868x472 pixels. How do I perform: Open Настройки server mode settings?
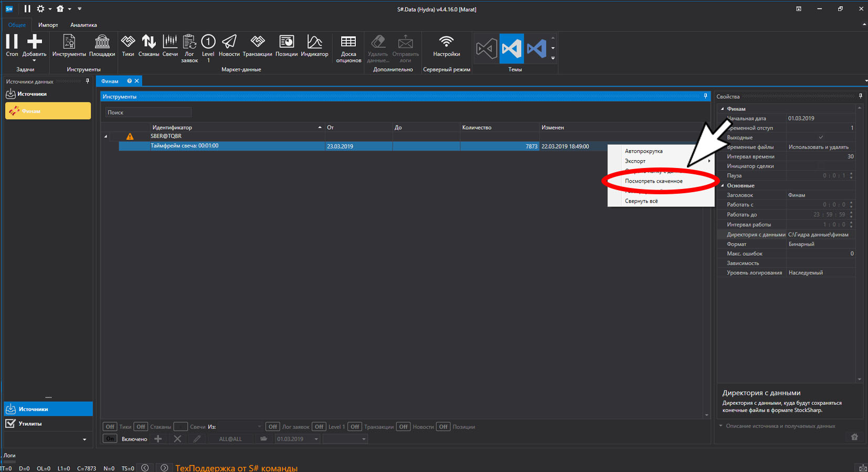point(446,46)
